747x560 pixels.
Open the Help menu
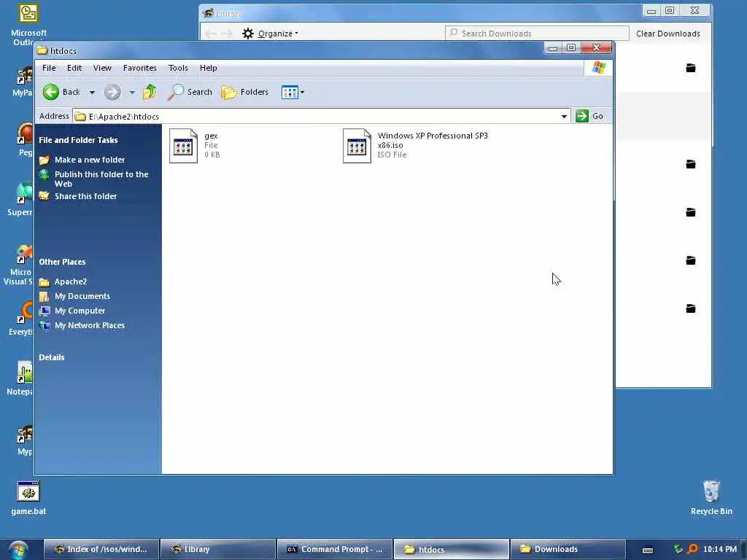tap(208, 68)
